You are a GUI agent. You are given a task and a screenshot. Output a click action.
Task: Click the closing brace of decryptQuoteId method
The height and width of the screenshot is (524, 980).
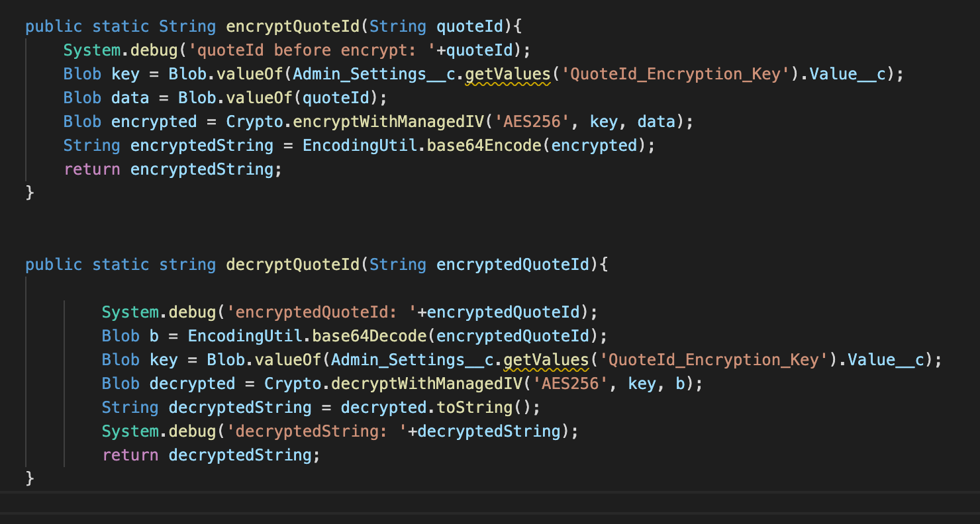tap(30, 478)
